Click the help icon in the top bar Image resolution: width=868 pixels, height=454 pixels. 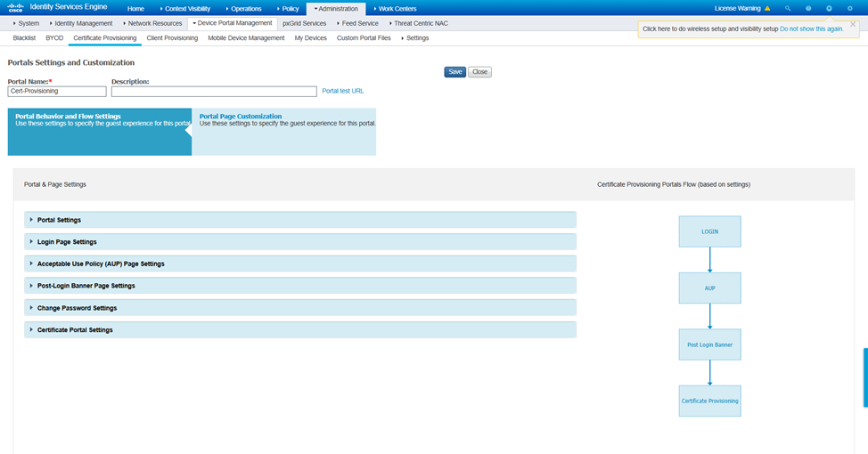[808, 8]
